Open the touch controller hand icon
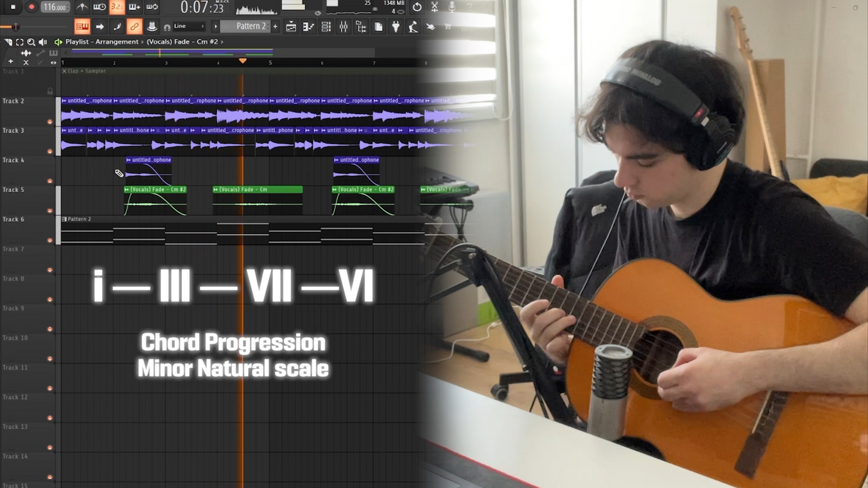 (430, 26)
